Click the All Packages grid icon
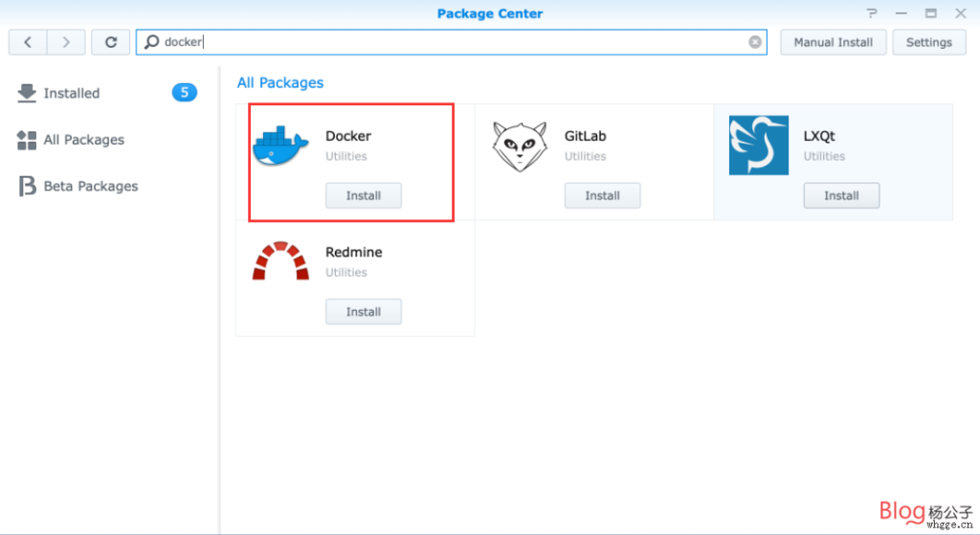Screen dimensions: 980x535 point(26,140)
